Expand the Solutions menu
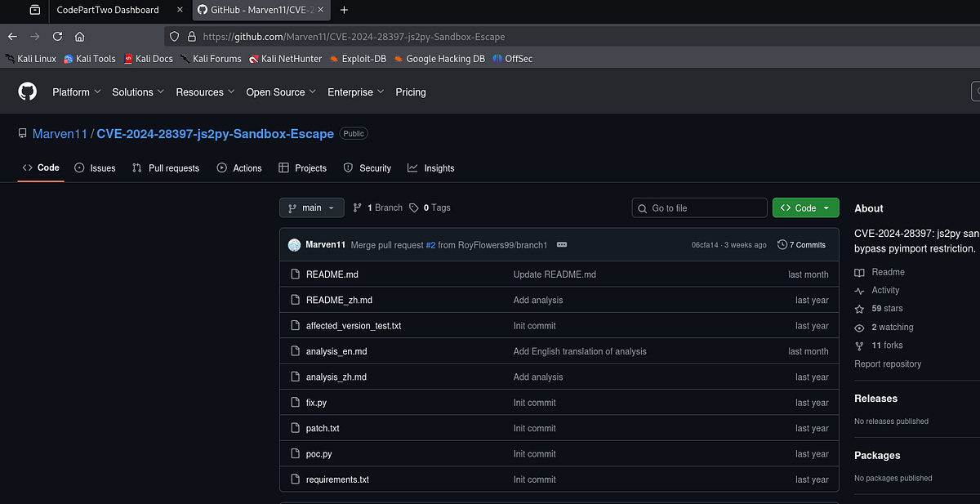The image size is (980, 504). click(138, 92)
